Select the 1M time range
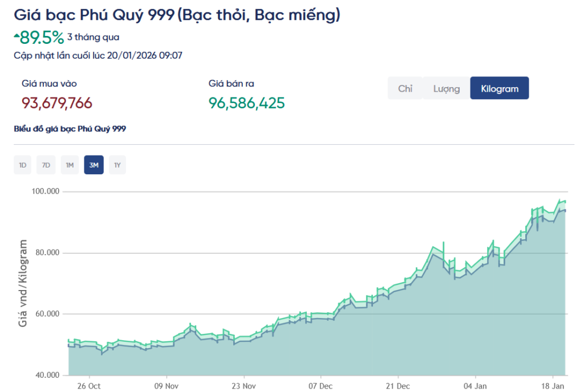Screen dimensions: 584x392 pyautogui.click(x=70, y=165)
